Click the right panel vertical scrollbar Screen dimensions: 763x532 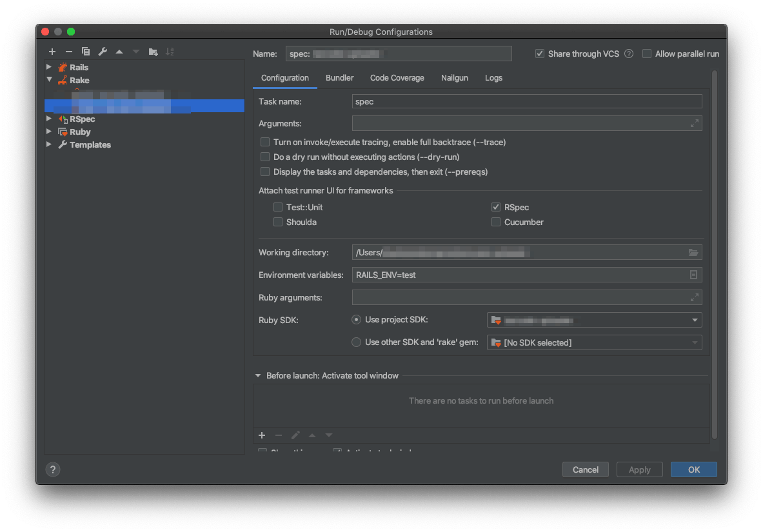pyautogui.click(x=715, y=255)
